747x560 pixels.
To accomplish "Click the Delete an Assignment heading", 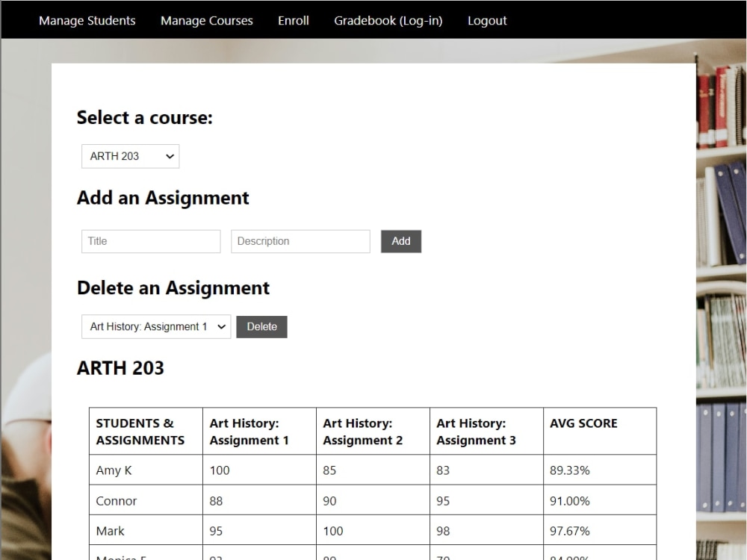I will 173,288.
